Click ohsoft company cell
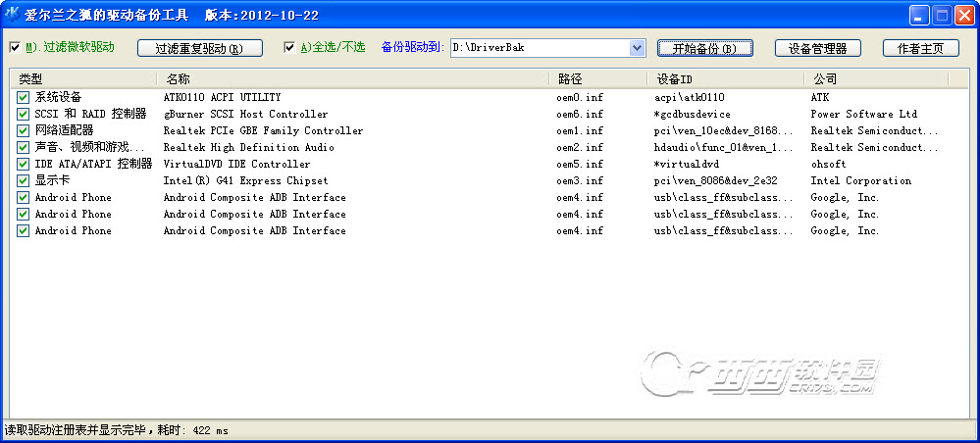This screenshot has width=980, height=443. coord(828,165)
